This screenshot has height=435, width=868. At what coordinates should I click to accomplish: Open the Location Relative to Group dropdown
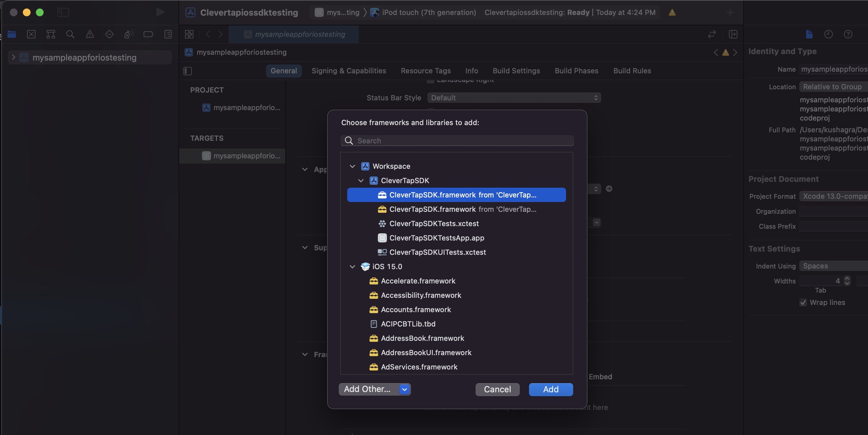click(833, 87)
